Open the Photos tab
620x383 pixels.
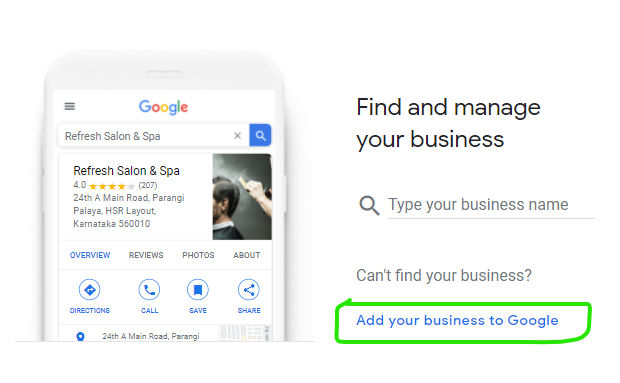[x=198, y=255]
